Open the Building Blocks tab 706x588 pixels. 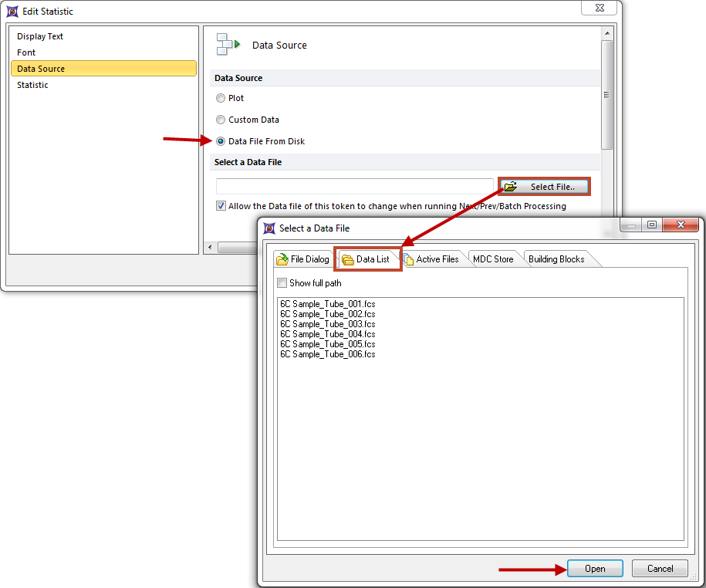[556, 259]
